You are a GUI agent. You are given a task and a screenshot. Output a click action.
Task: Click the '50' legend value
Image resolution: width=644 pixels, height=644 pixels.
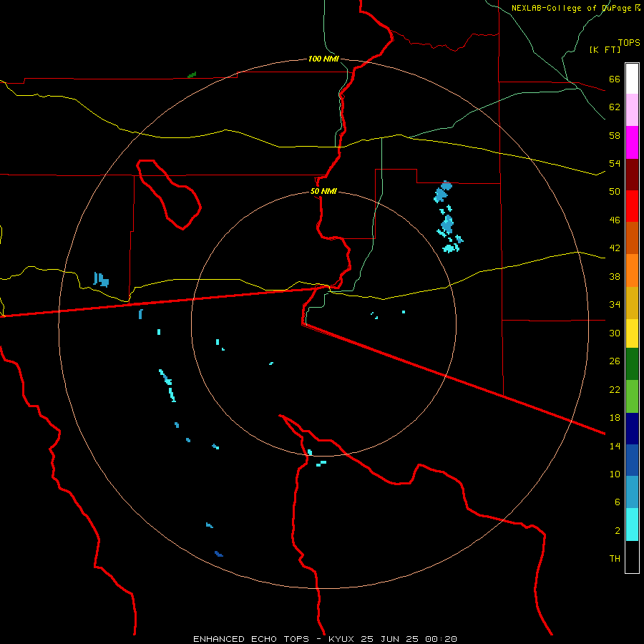coord(615,192)
